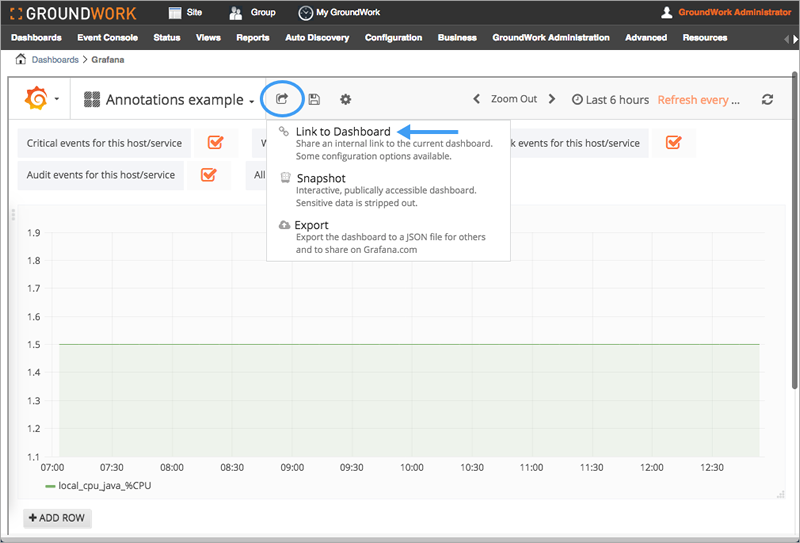Open the Configuration menu
800x543 pixels.
coord(393,37)
